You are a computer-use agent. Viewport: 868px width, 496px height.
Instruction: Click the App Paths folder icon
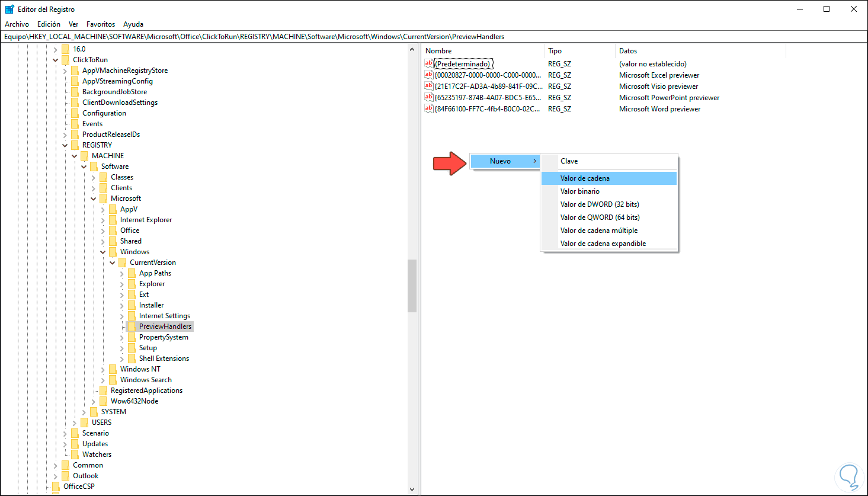[x=132, y=273]
